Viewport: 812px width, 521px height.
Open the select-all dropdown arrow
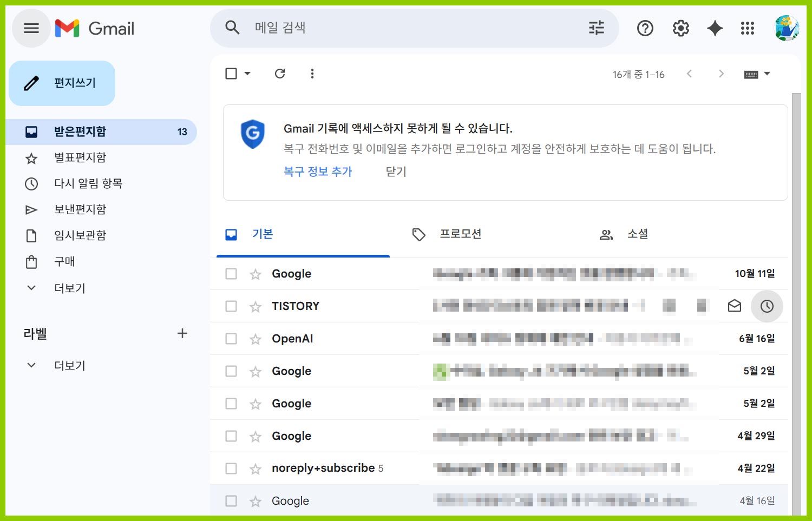(x=247, y=74)
